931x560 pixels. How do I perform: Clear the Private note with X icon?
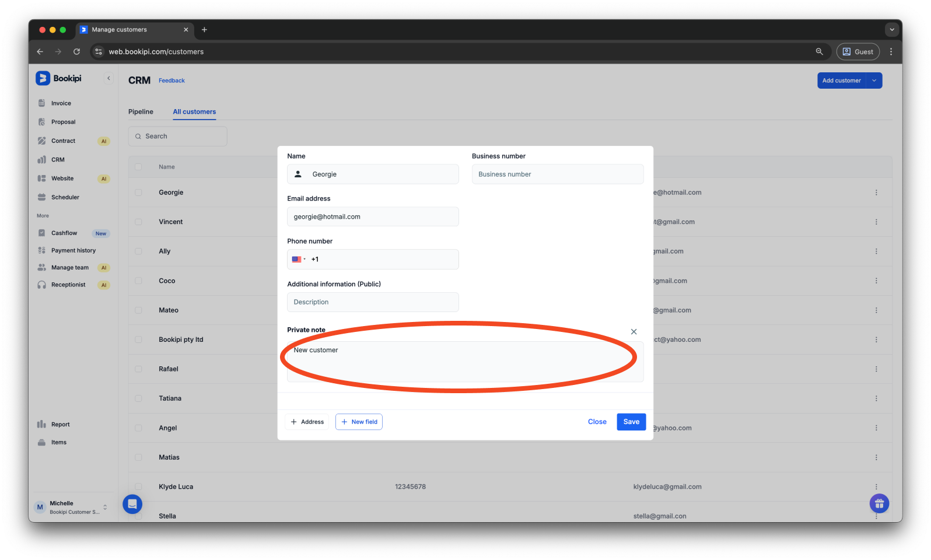(x=633, y=331)
